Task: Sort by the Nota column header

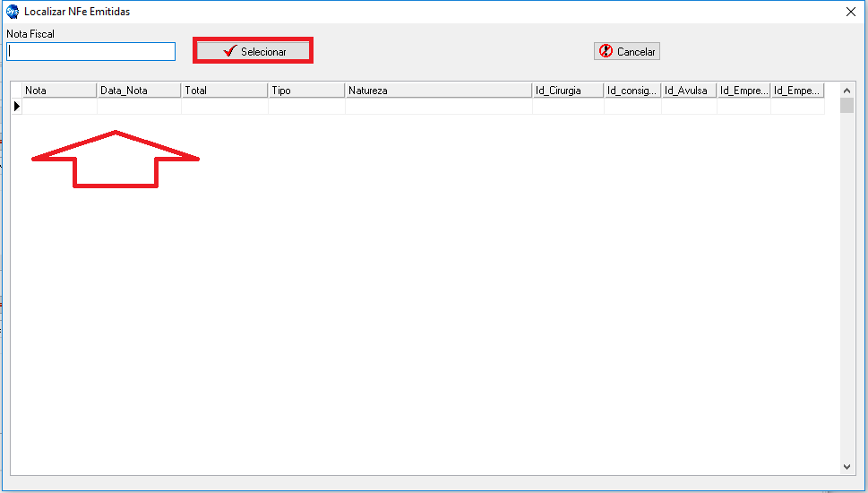Action: pyautogui.click(x=58, y=91)
